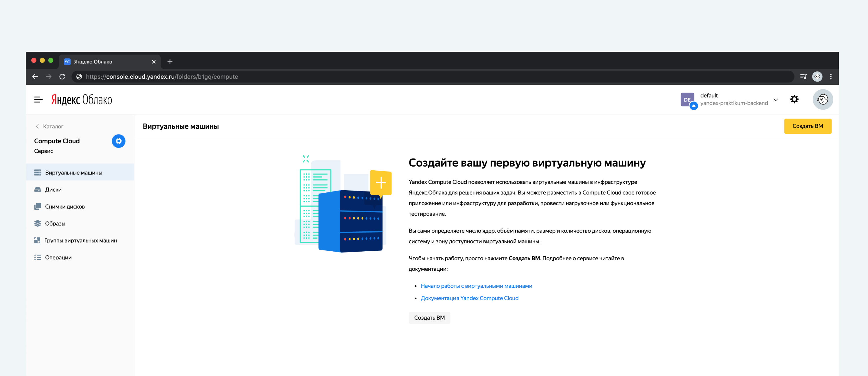Open link Начало работы с виртуальными машинами

477,286
